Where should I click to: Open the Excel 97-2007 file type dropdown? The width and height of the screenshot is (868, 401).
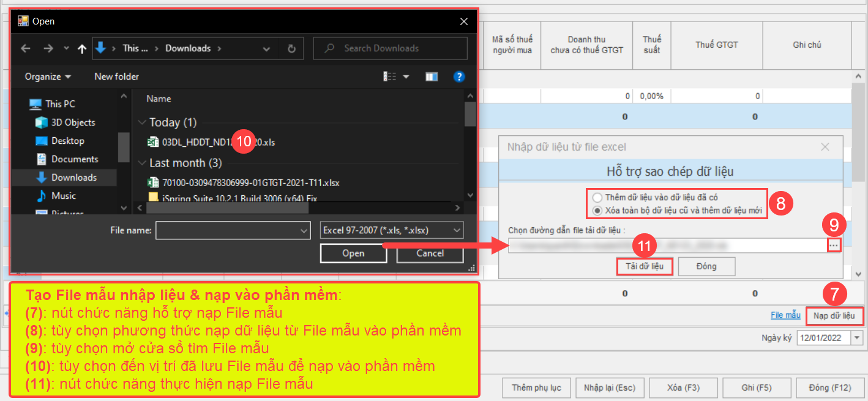click(392, 230)
